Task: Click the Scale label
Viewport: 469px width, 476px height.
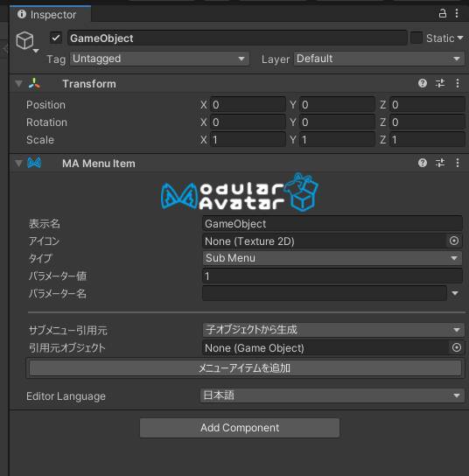Action: click(x=40, y=140)
